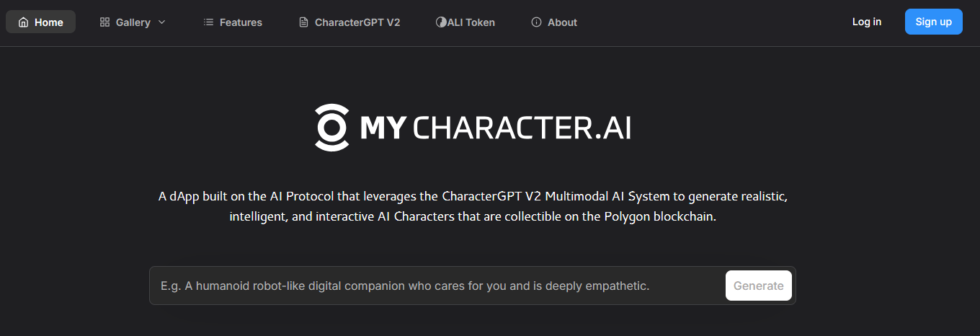Click the About info circle icon

pos(536,22)
